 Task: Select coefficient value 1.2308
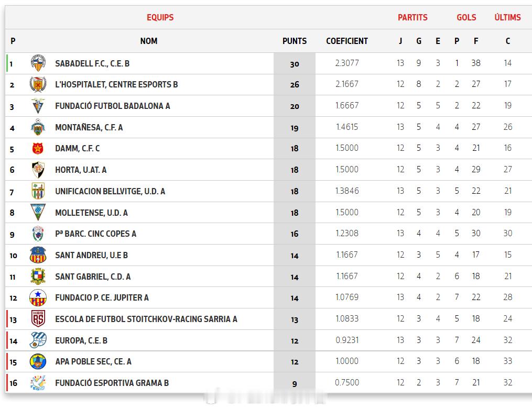pyautogui.click(x=347, y=233)
